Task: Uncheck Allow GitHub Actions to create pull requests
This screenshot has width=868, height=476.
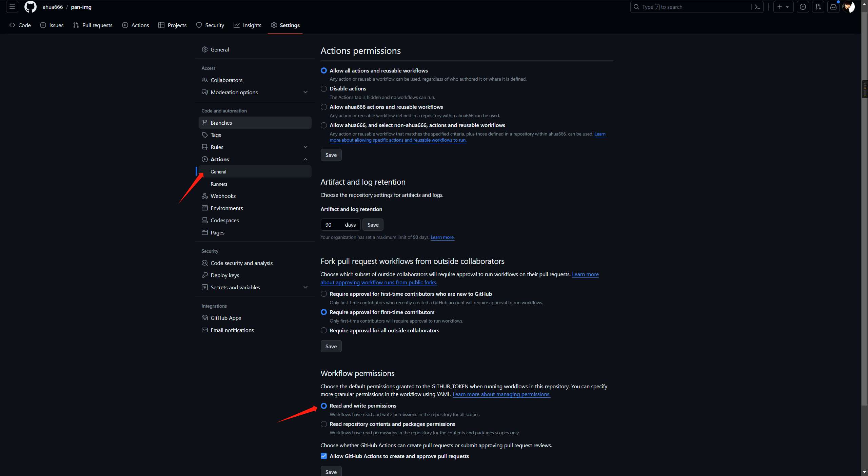Action: tap(324, 456)
